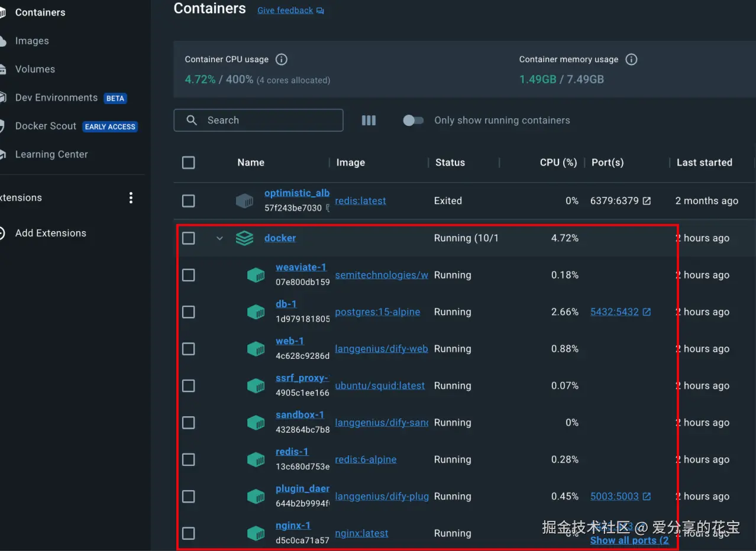Check the db-1 row checkbox

click(188, 312)
